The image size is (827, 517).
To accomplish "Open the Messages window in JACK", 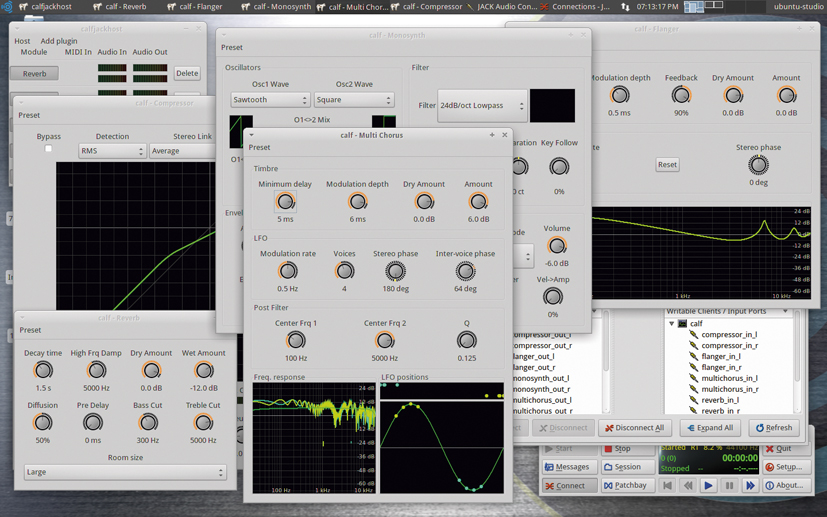I will coord(569,467).
